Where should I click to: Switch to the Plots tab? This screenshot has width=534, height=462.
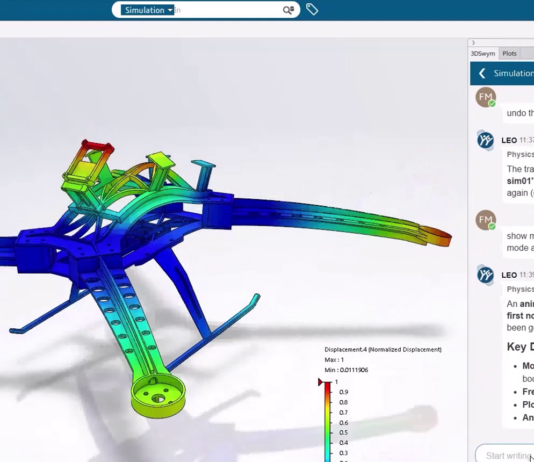pos(509,53)
